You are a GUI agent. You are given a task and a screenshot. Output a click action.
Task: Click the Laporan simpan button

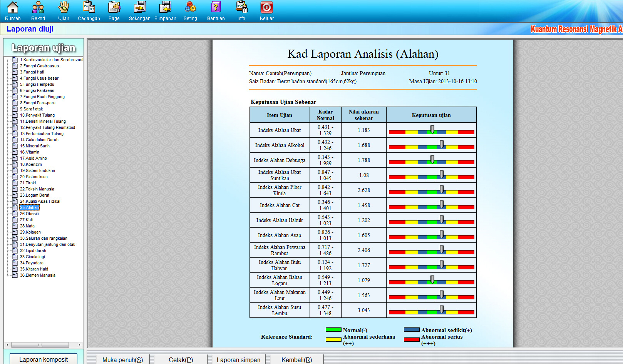point(238,360)
